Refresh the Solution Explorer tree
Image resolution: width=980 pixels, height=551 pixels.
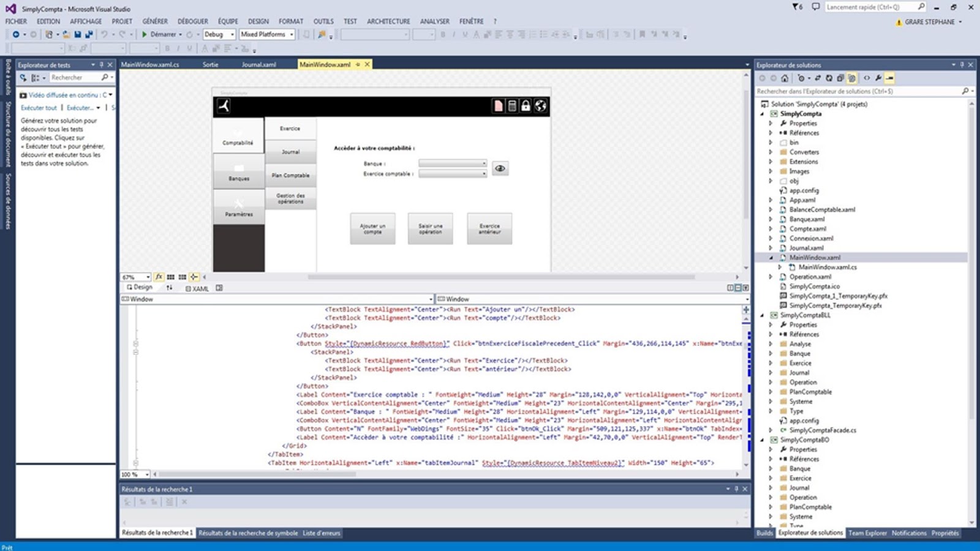[829, 78]
